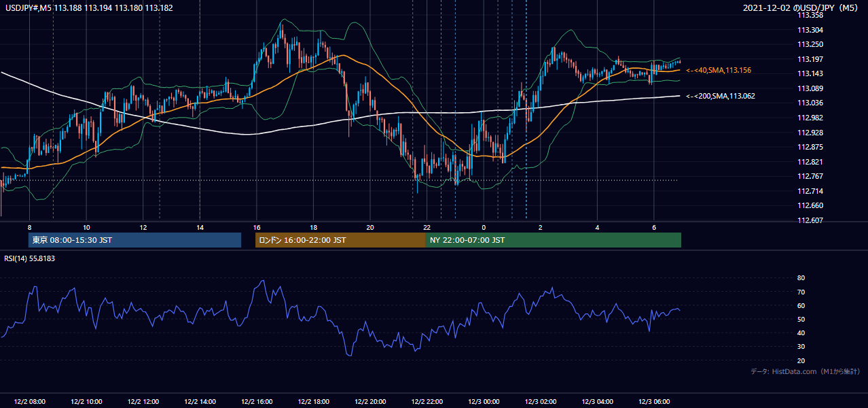Click price level 112.714 on the price axis
868x408 pixels.
[x=810, y=191]
